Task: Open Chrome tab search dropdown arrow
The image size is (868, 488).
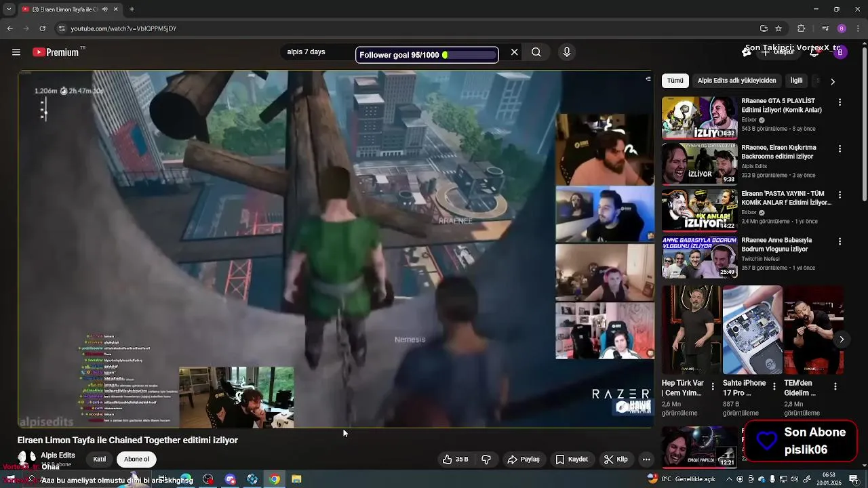Action: (x=9, y=9)
